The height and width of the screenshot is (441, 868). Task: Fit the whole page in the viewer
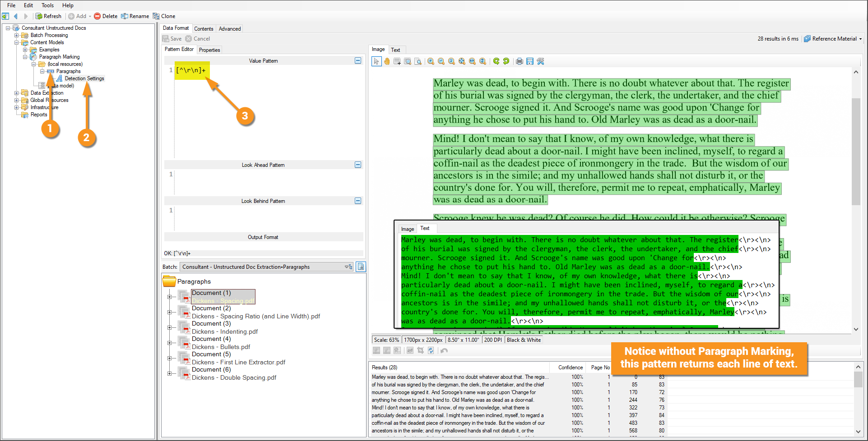[462, 61]
